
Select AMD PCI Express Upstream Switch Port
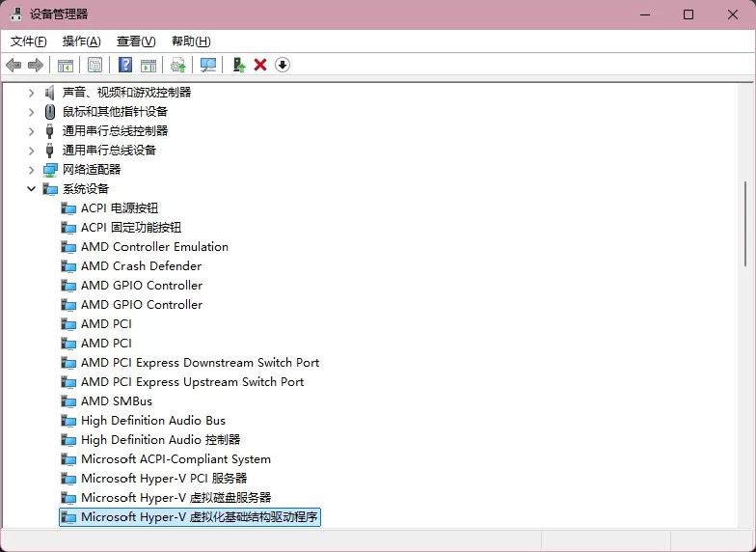193,382
